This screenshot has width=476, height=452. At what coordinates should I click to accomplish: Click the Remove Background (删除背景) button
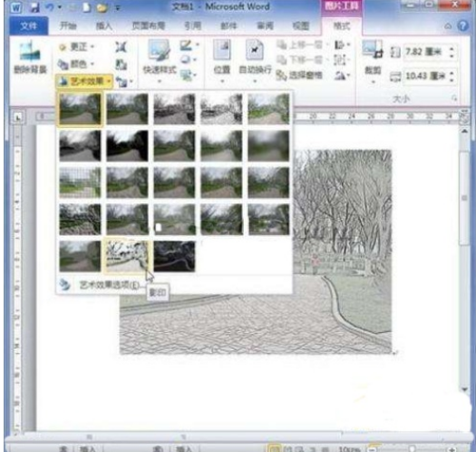click(30, 58)
